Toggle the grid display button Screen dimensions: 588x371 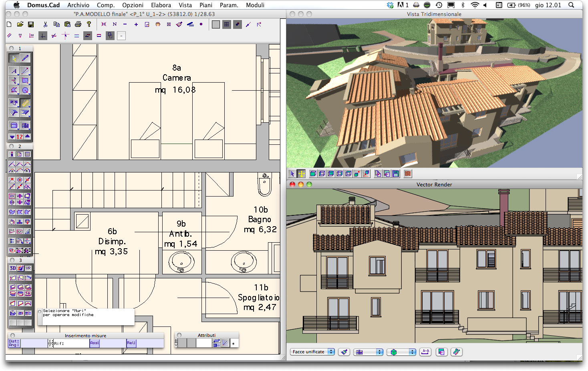(x=227, y=24)
